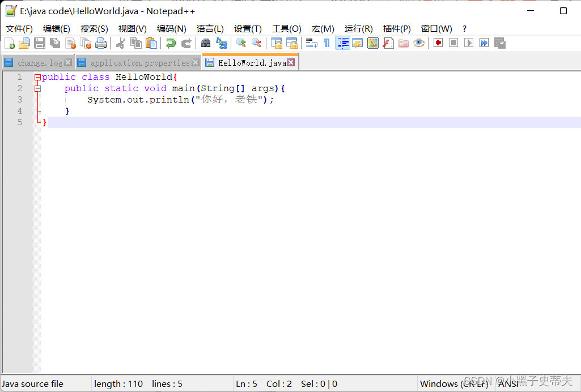This screenshot has width=581, height=392.
Task: Open the 工具(O) menu
Action: (286, 29)
